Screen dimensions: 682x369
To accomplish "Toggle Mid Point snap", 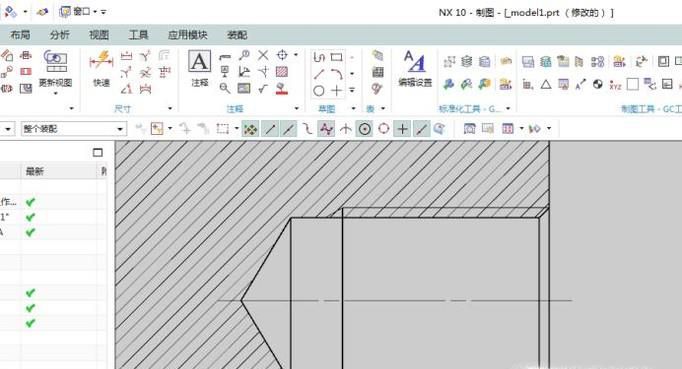I will pos(289,129).
